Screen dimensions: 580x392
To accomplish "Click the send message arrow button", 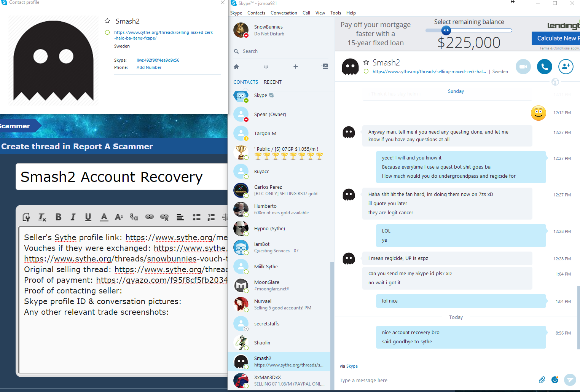I will [570, 380].
